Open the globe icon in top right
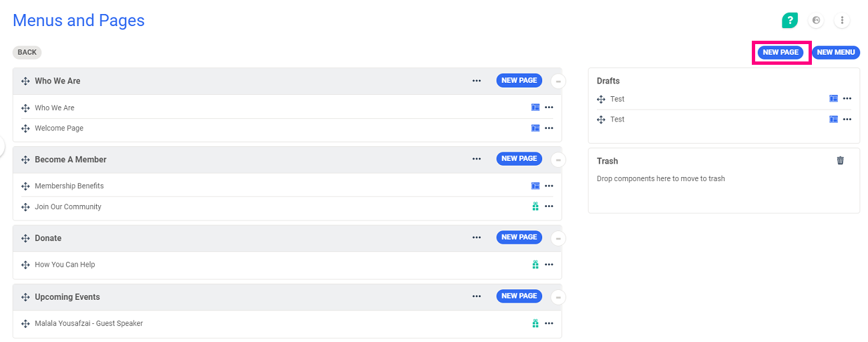The width and height of the screenshot is (868, 342). [x=816, y=21]
